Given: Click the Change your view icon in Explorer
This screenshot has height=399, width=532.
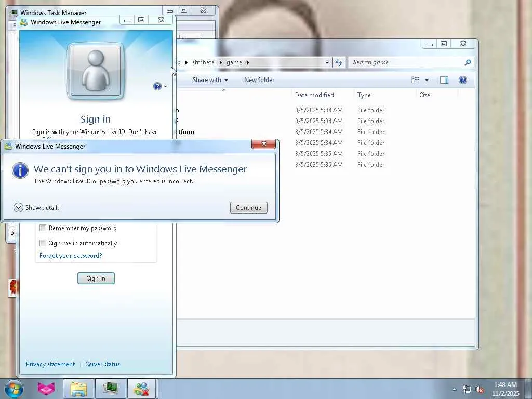Looking at the screenshot, I should [416, 80].
